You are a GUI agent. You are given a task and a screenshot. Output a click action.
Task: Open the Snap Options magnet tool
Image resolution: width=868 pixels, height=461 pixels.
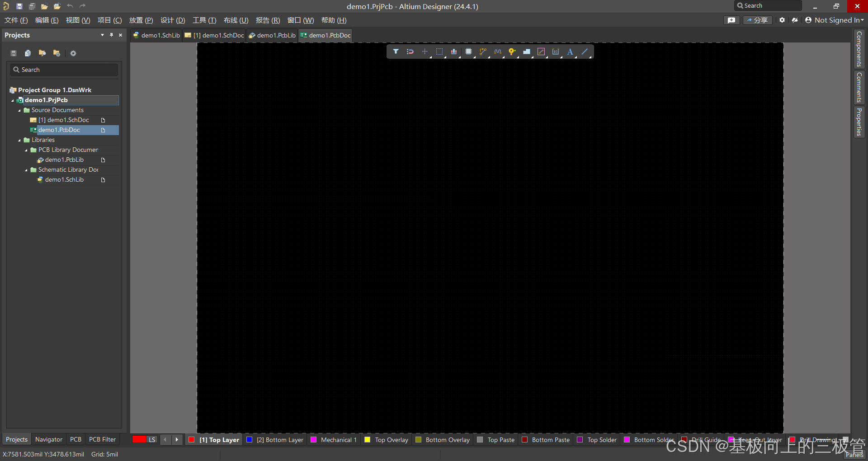410,52
